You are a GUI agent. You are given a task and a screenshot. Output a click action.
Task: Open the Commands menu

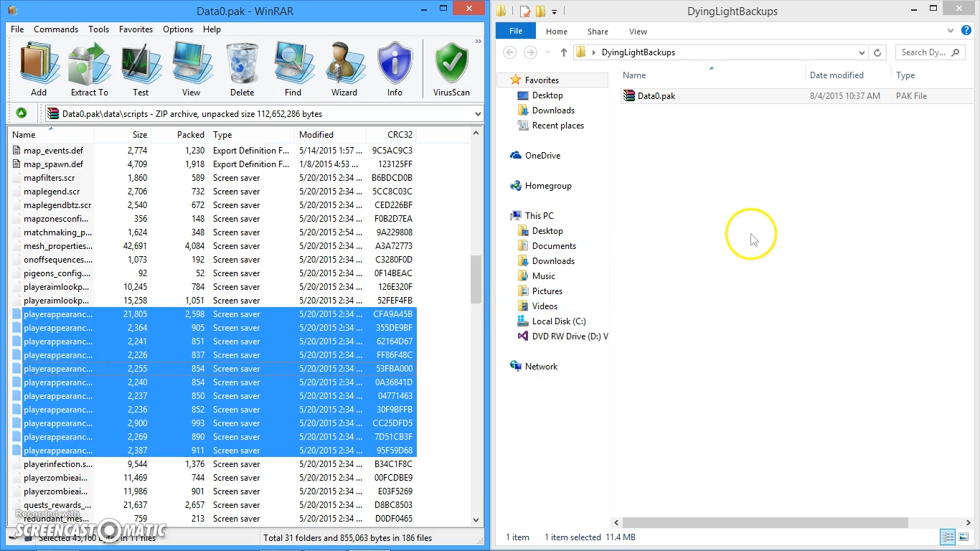click(56, 29)
